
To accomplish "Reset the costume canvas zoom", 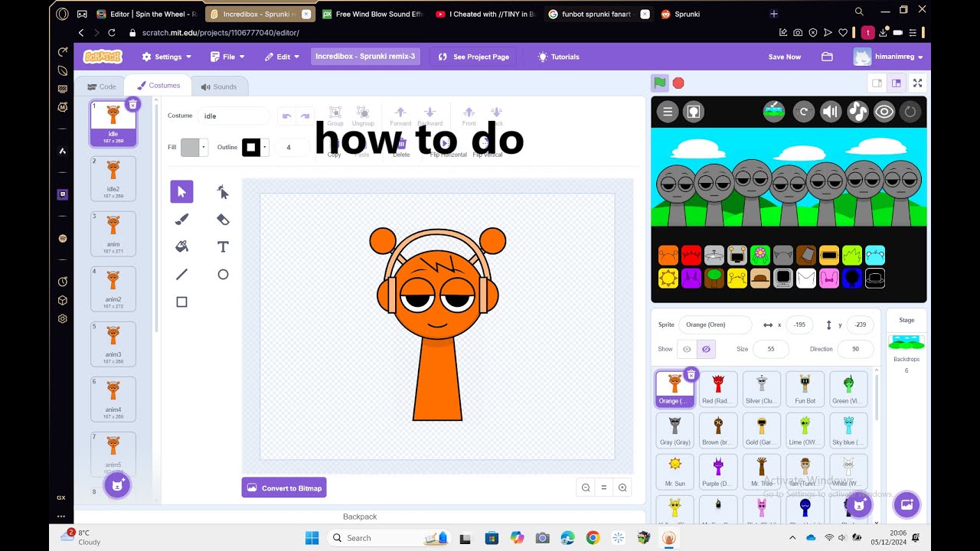I will tap(604, 487).
